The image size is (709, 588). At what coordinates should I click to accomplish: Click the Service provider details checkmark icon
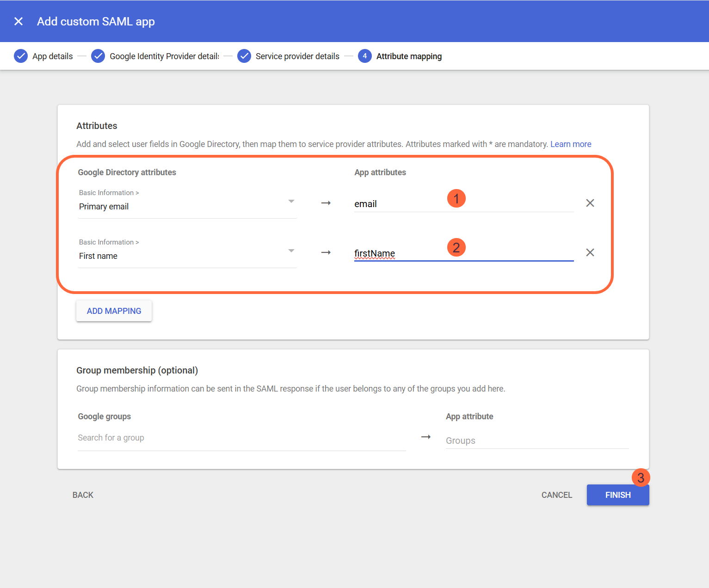244,56
